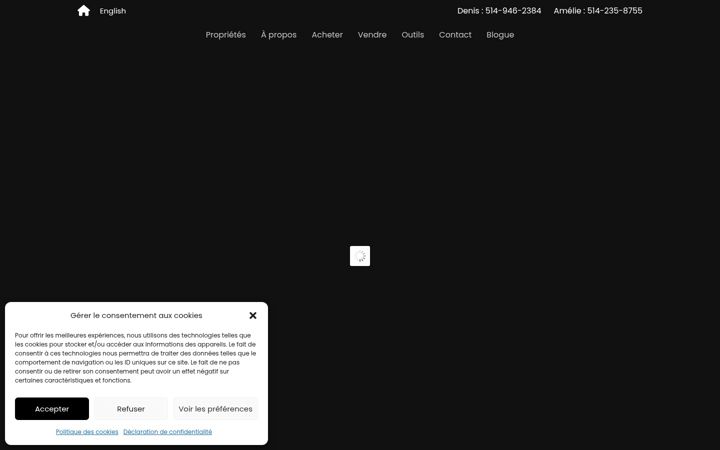
Task: Call Denis at 514-946-2384
Action: (499, 11)
